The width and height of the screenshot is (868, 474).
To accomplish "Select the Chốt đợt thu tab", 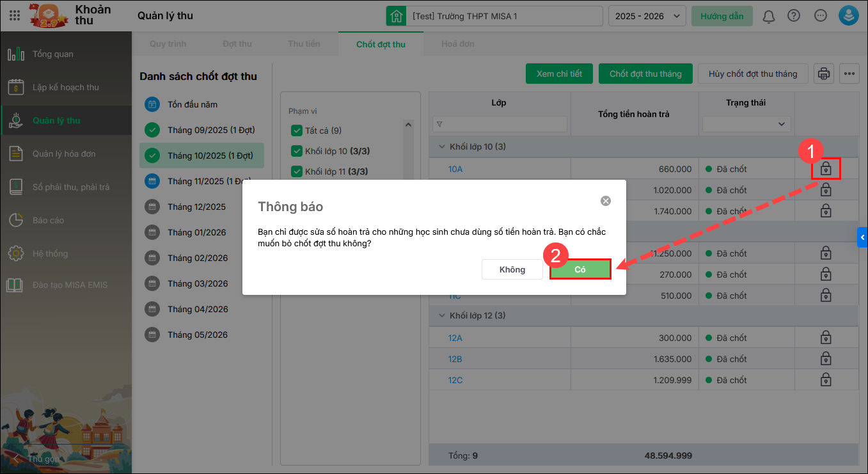I will [x=381, y=44].
